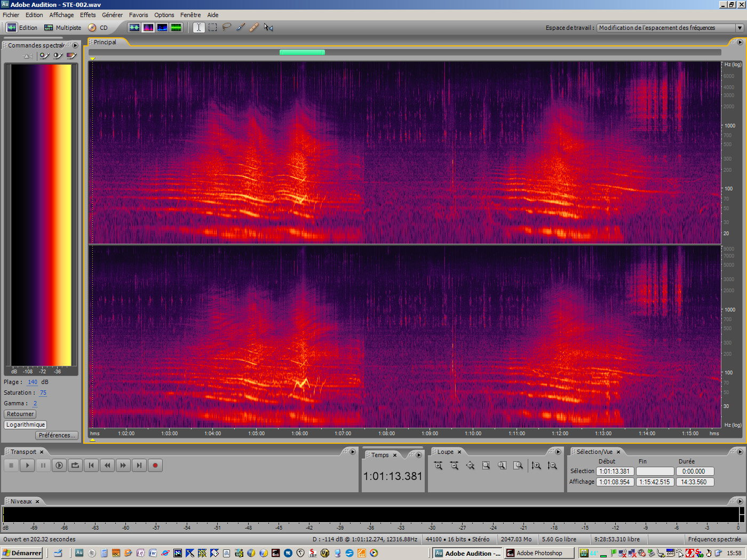This screenshot has height=560, width=747.
Task: Start playback in the Transport panel
Action: click(27, 465)
